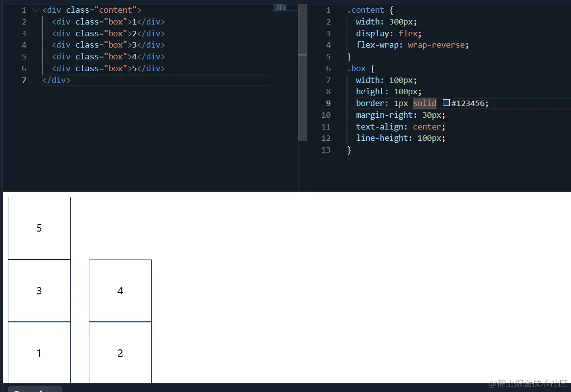Click the preview box numbered 3
This screenshot has height=392, width=571.
pyautogui.click(x=39, y=291)
